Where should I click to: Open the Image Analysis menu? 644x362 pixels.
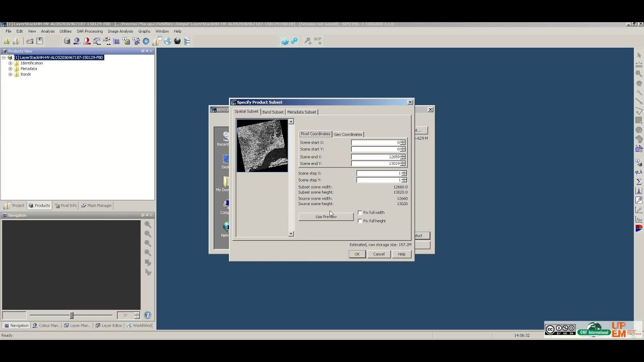pyautogui.click(x=120, y=31)
